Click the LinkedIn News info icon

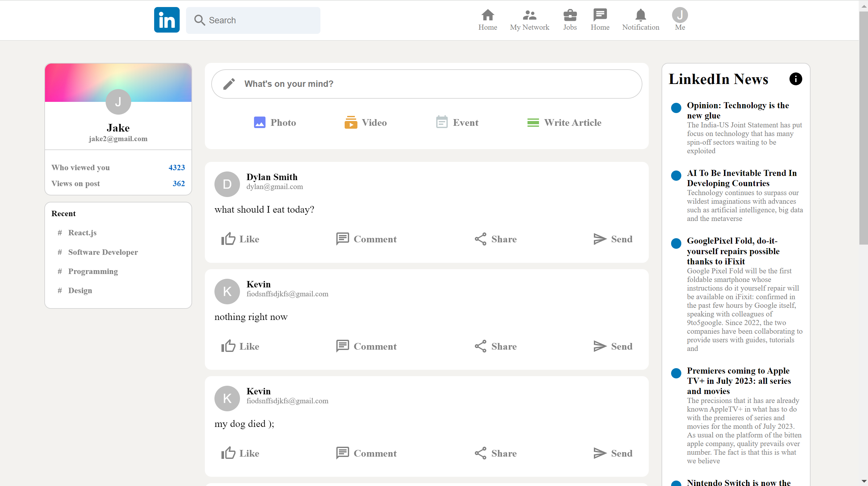796,79
